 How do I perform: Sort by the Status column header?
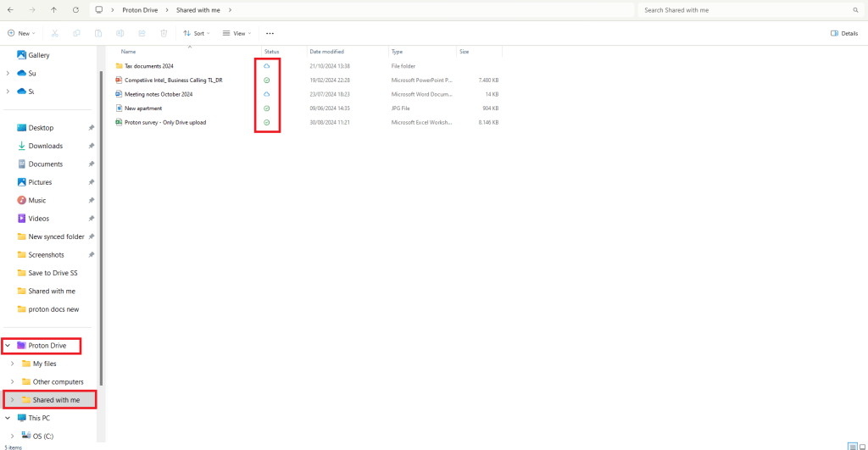click(272, 52)
